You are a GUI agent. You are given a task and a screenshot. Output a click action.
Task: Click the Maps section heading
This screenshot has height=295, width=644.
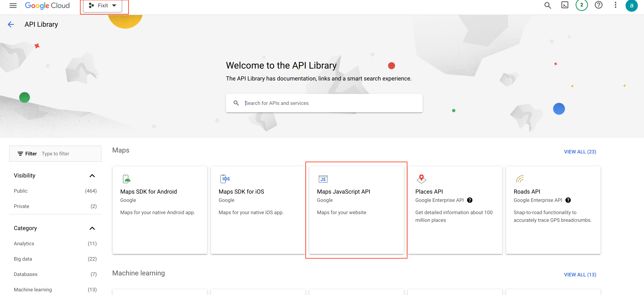(121, 150)
